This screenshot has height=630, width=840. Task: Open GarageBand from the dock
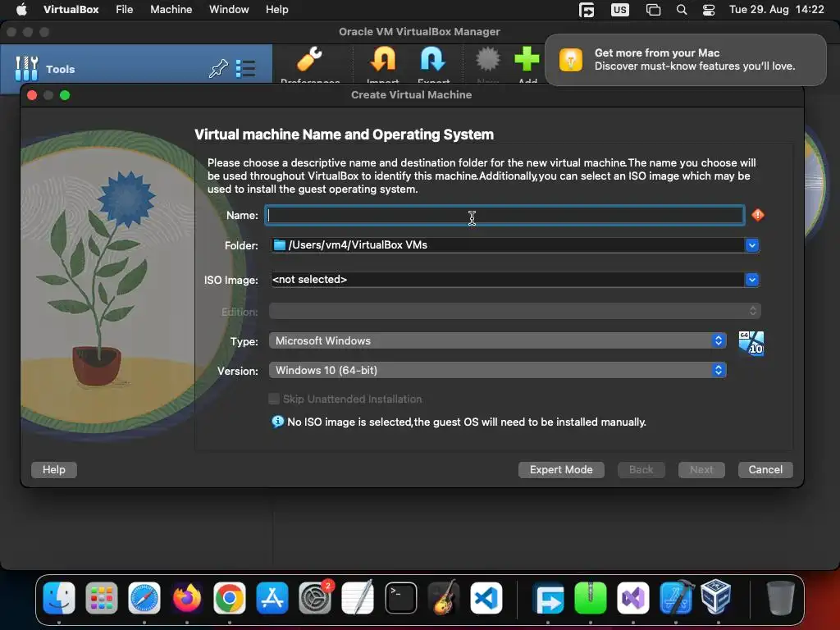coord(444,598)
